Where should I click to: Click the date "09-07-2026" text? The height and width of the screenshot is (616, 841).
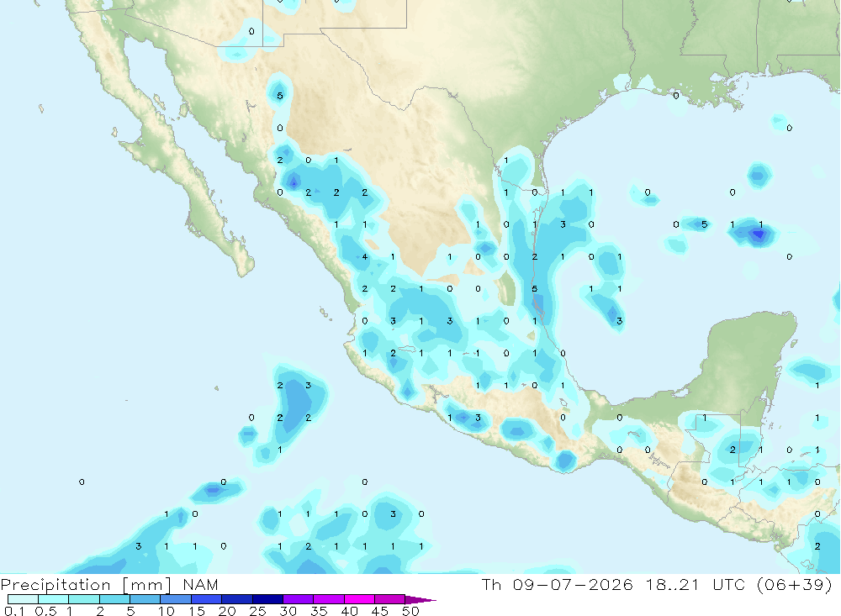point(573,584)
